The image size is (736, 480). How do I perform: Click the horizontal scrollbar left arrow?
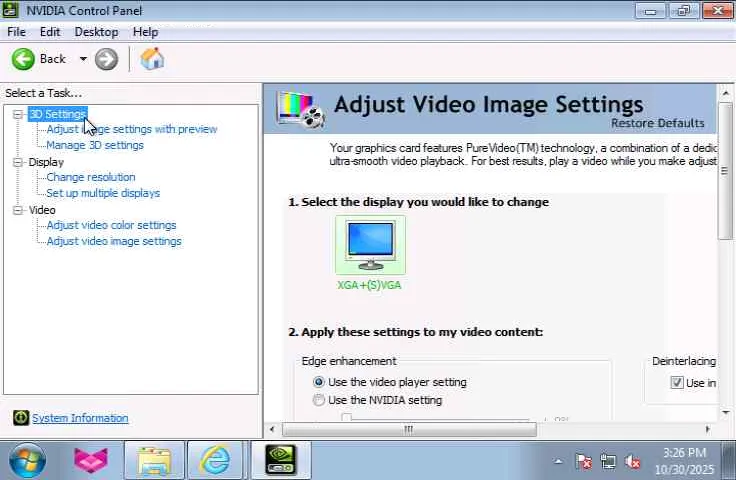coord(272,429)
